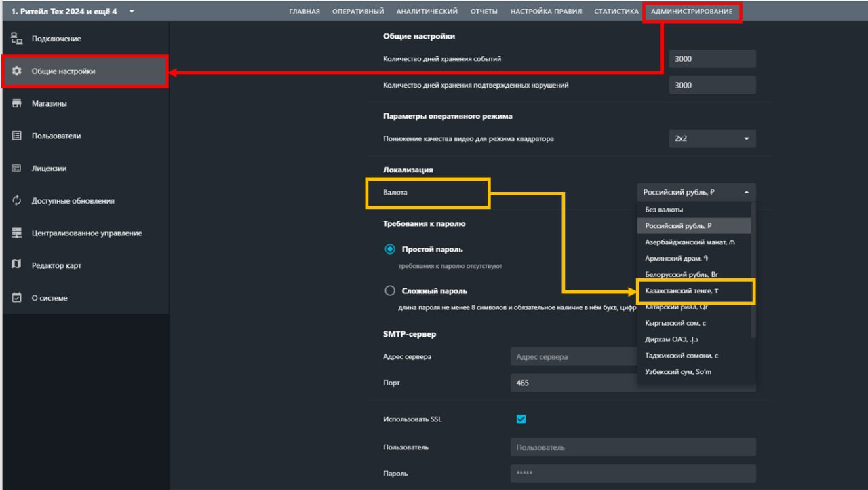Screen dimensions: 868x490
Task: Go to Пользователи in the sidebar
Action: point(85,136)
